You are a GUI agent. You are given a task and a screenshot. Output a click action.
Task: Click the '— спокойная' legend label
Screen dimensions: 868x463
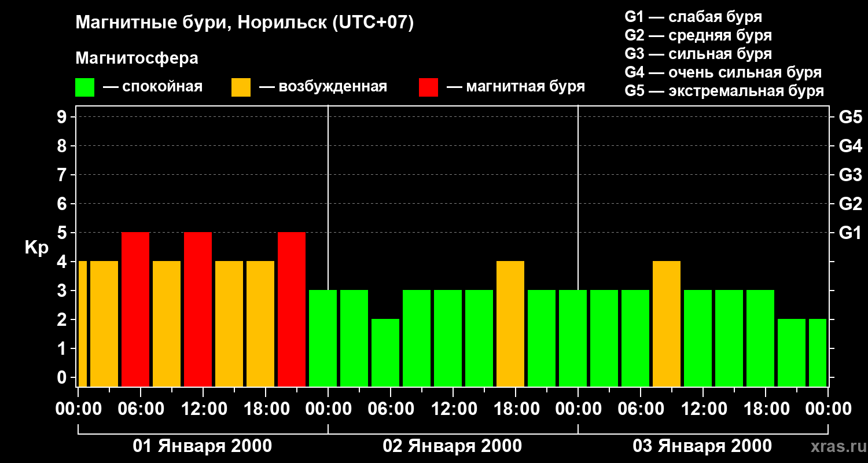(x=152, y=87)
